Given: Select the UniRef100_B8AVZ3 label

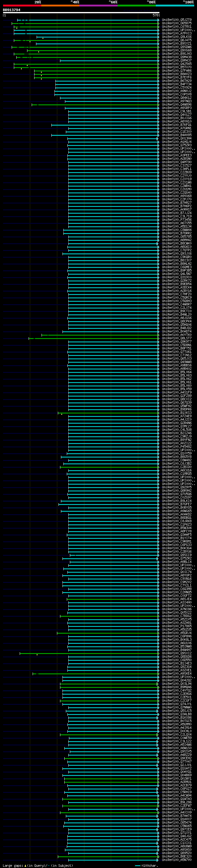Looking at the screenshot, I should tap(176, 74).
